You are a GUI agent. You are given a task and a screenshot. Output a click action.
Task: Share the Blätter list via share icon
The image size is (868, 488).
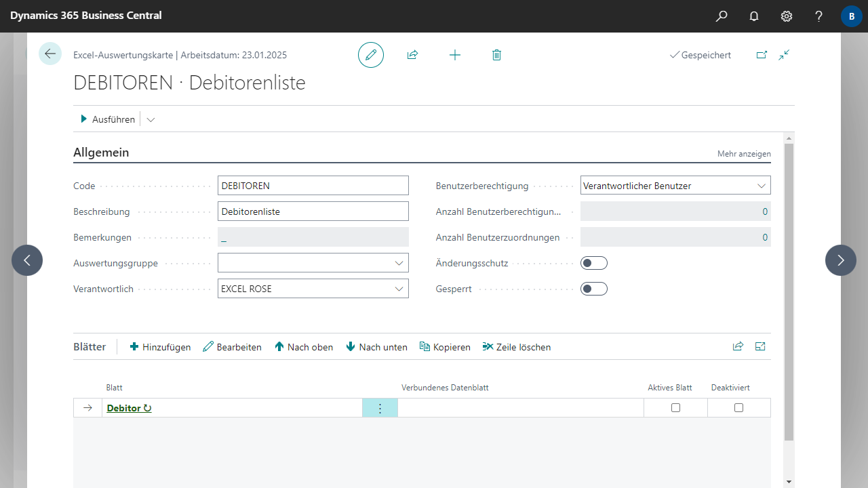(738, 346)
